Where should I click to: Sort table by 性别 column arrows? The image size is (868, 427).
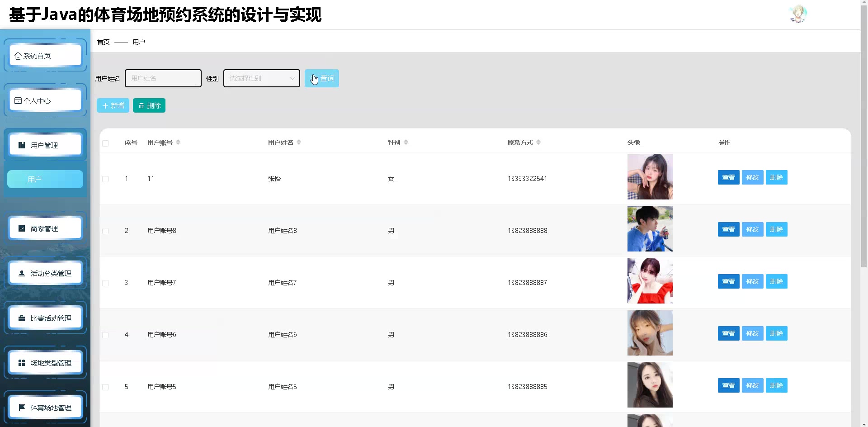[x=406, y=142]
